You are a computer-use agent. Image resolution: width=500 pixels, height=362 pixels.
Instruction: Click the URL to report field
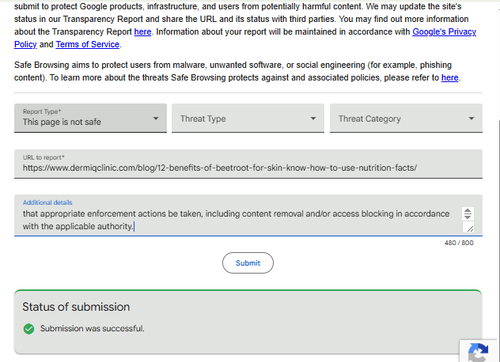(x=248, y=164)
